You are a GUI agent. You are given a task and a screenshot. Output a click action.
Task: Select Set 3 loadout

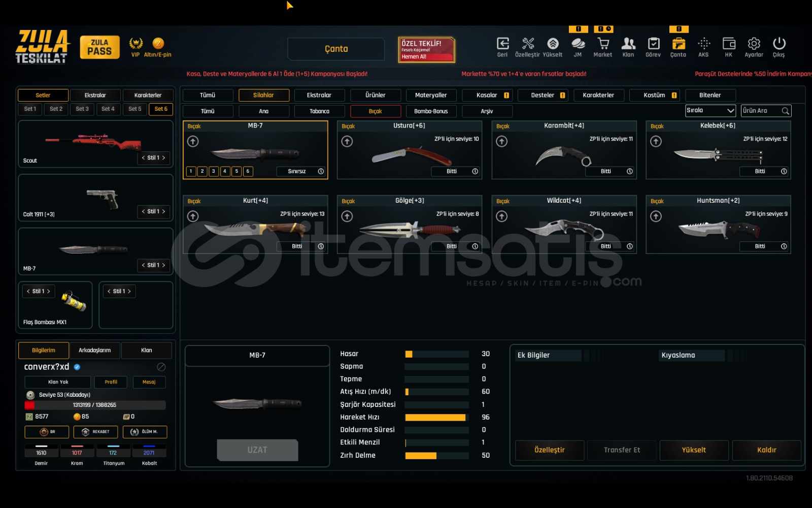(x=82, y=109)
